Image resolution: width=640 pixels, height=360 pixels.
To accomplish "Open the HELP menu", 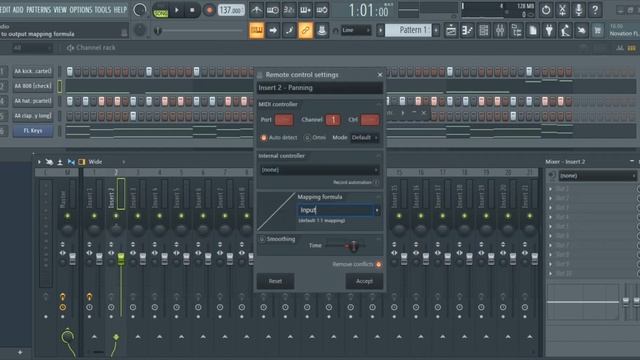I will (x=120, y=9).
